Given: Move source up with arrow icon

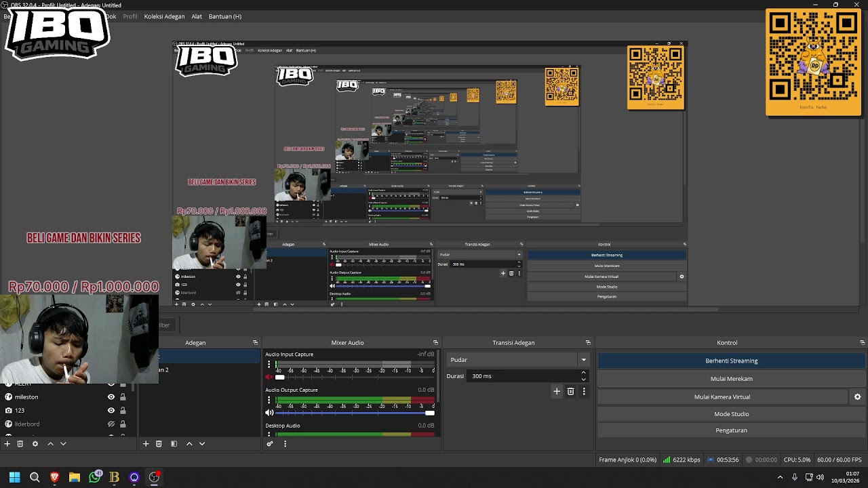Looking at the screenshot, I should [x=50, y=443].
